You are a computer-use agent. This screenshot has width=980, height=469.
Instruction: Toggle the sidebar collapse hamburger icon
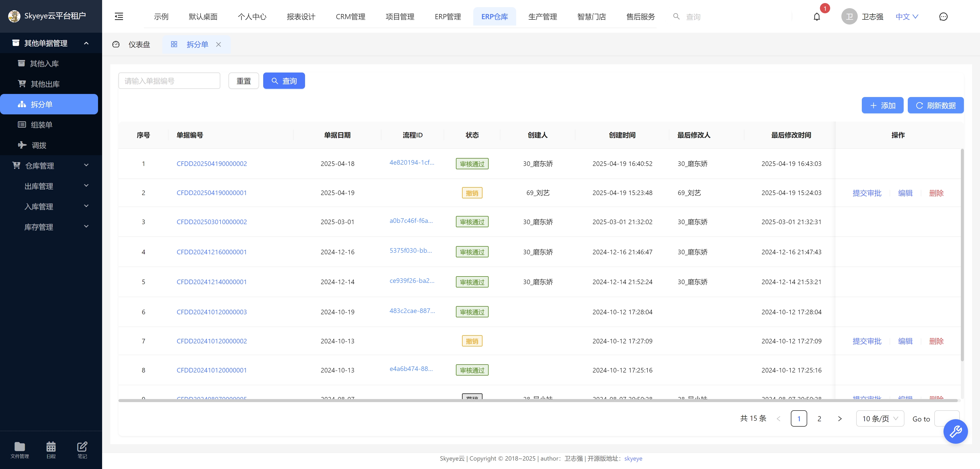[119, 16]
